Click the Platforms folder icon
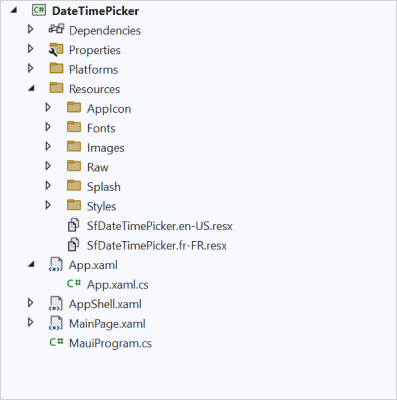This screenshot has width=397, height=400. click(x=56, y=68)
